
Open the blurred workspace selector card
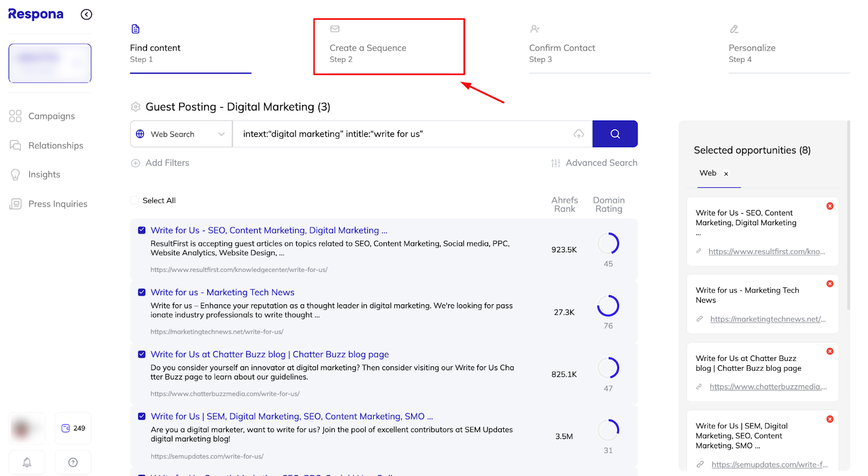[50, 63]
